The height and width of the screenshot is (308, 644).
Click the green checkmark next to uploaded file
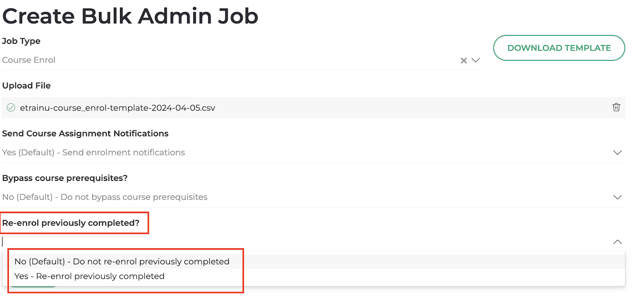[x=11, y=107]
